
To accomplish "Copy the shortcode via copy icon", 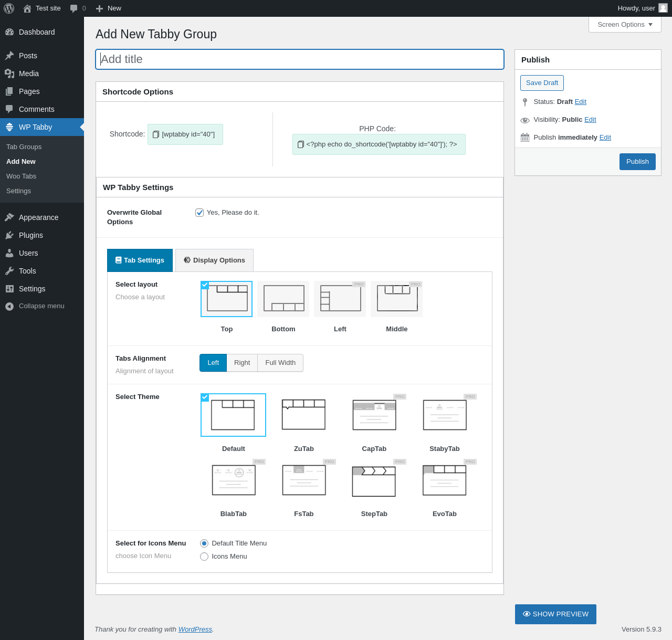I will (x=156, y=134).
